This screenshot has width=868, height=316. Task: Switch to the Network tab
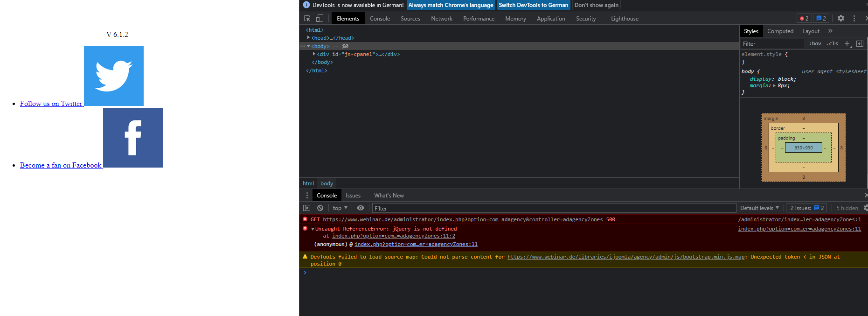[441, 19]
